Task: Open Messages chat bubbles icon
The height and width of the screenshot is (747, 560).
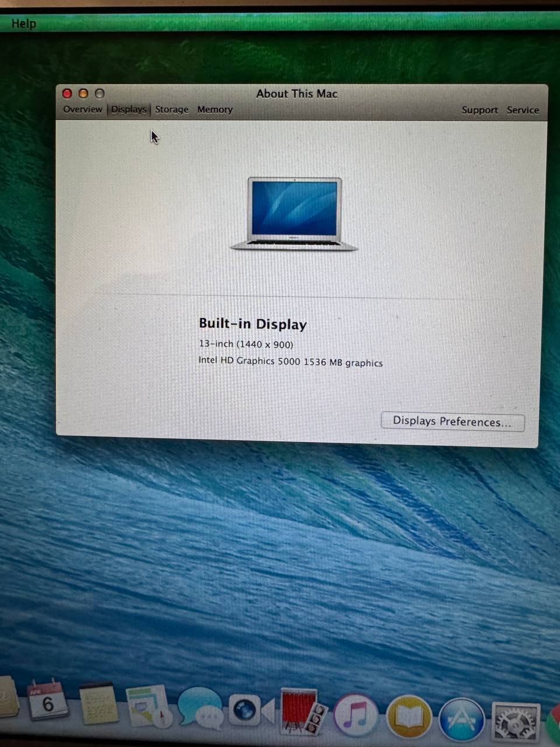Action: click(x=200, y=708)
